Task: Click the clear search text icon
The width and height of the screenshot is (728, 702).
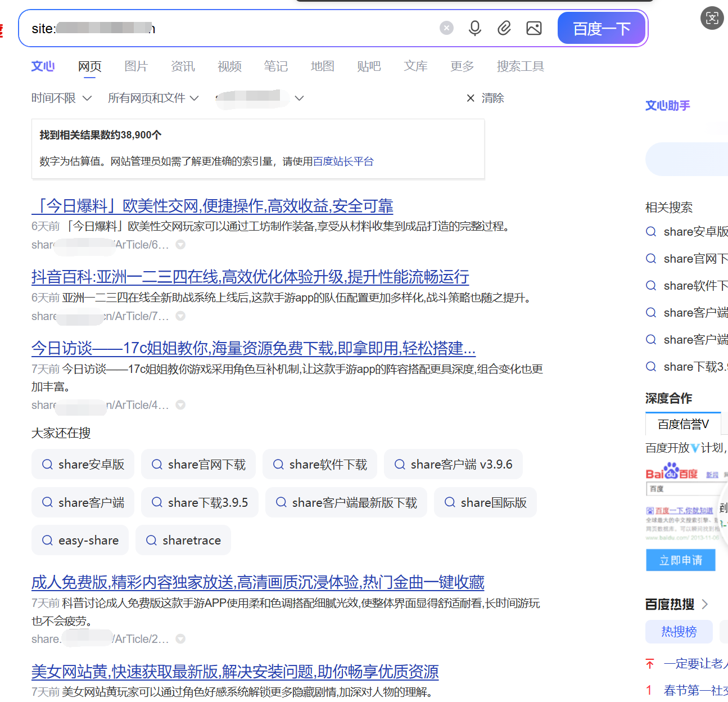Action: coord(446,28)
